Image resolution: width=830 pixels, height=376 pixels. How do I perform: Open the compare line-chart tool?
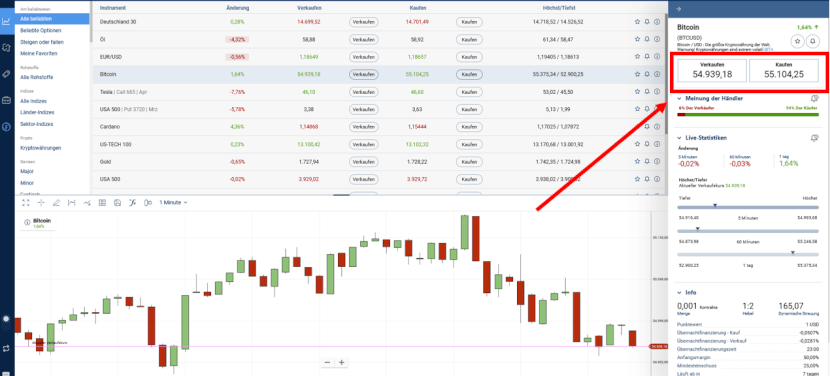pyautogui.click(x=87, y=202)
